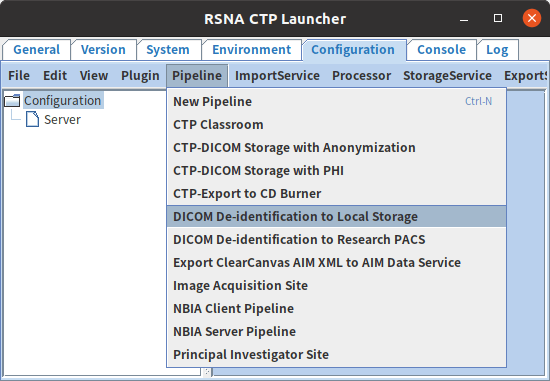
Task: Switch to the Environment tab
Action: (x=251, y=50)
